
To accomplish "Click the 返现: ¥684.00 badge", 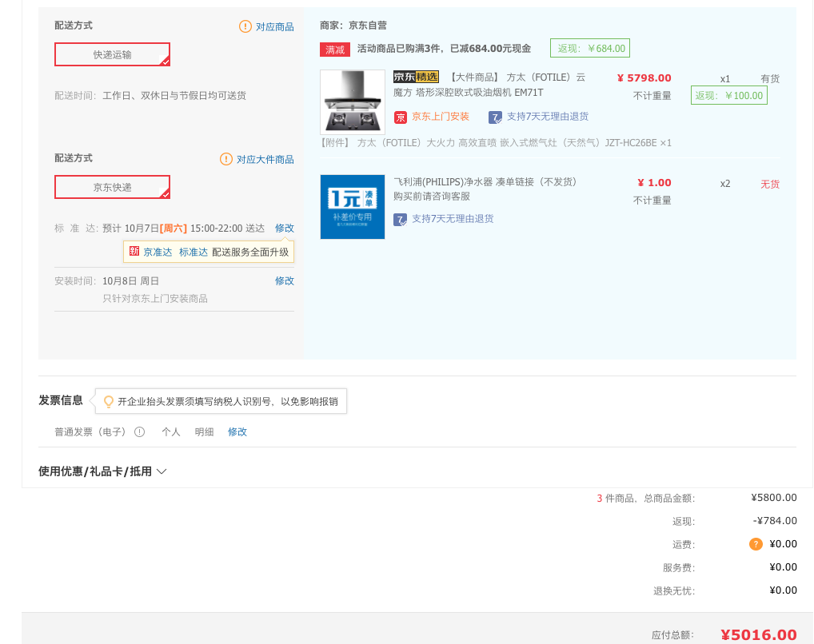I will coord(590,48).
